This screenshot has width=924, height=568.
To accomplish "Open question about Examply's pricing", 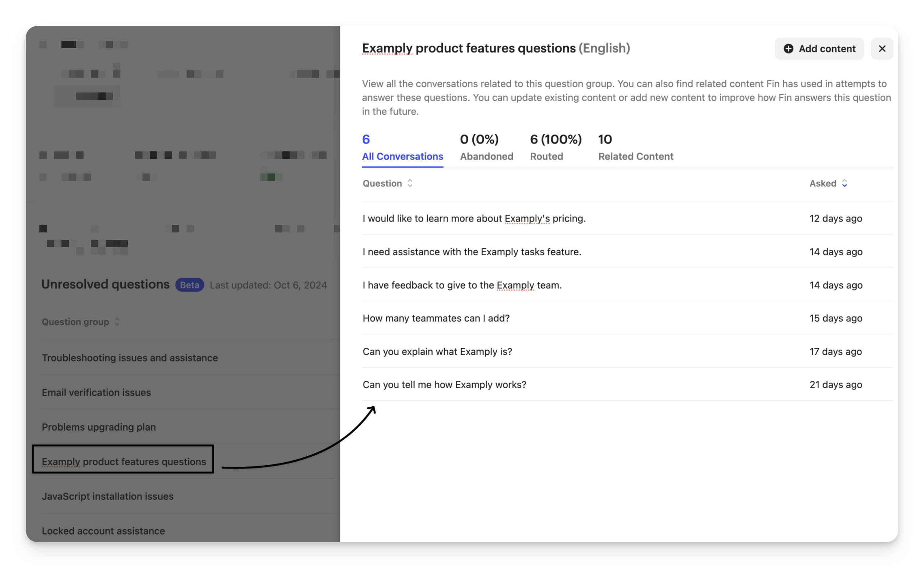I will [x=474, y=219].
